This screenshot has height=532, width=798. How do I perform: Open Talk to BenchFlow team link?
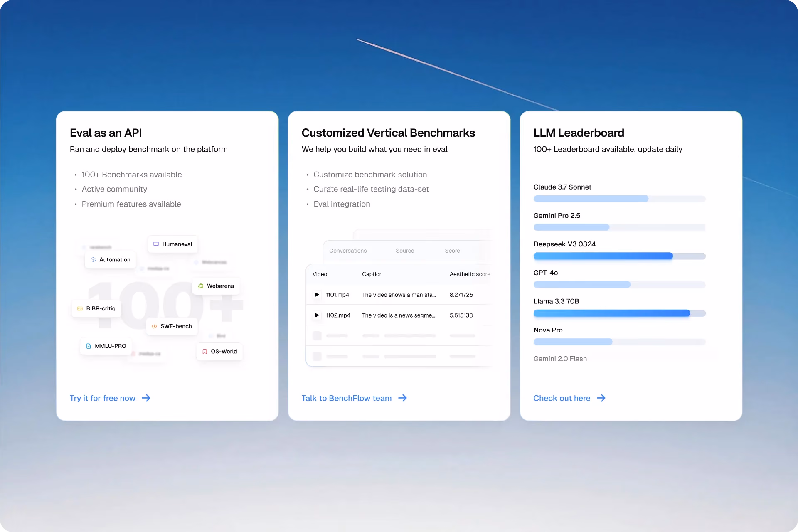(x=354, y=398)
